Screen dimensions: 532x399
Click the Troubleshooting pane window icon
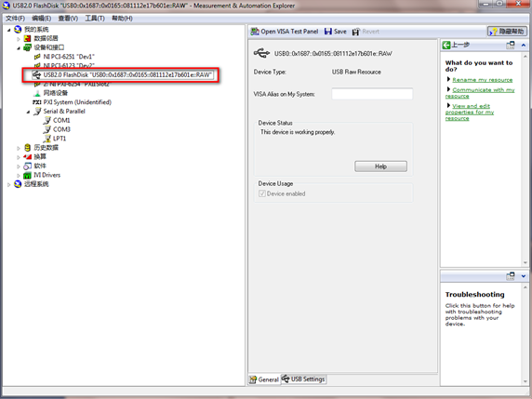[511, 276]
